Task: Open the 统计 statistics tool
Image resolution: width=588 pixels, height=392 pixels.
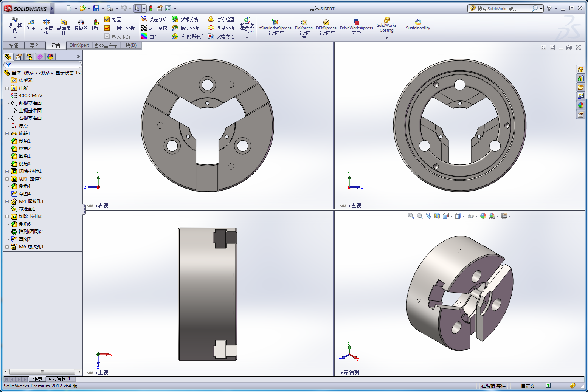Action: click(96, 25)
